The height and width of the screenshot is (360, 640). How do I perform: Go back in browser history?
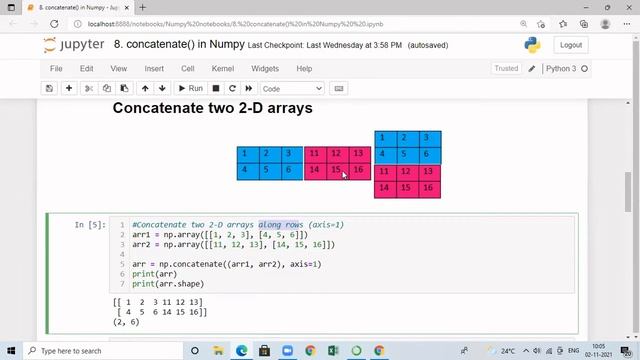coord(13,24)
